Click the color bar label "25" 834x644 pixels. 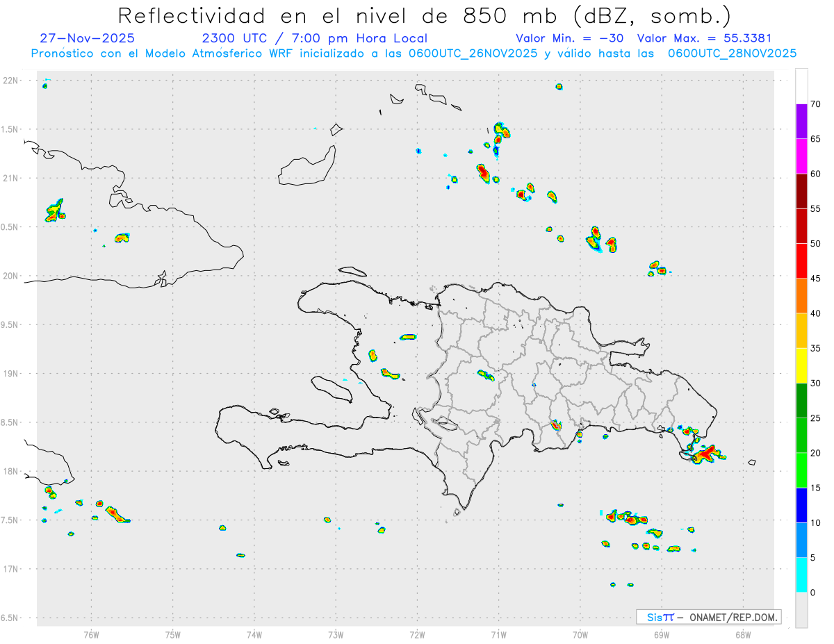tap(815, 418)
